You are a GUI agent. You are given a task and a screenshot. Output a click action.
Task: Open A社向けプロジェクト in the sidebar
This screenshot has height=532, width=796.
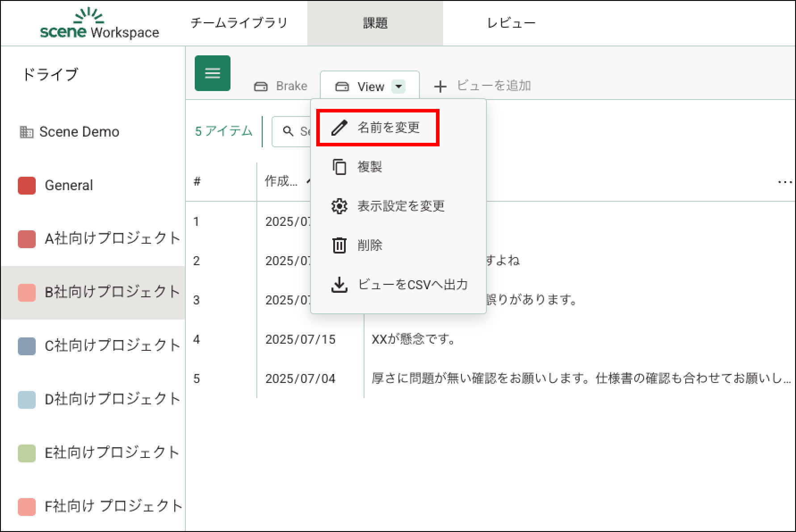pos(112,239)
